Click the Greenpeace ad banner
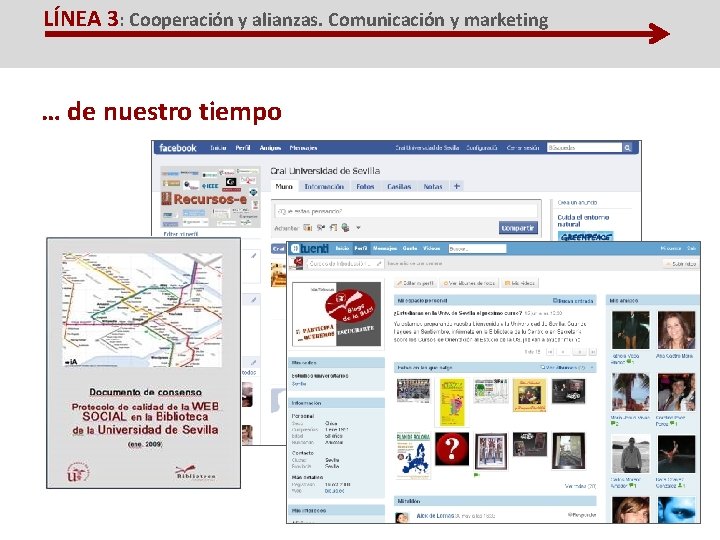This screenshot has width=720, height=540. click(x=585, y=236)
